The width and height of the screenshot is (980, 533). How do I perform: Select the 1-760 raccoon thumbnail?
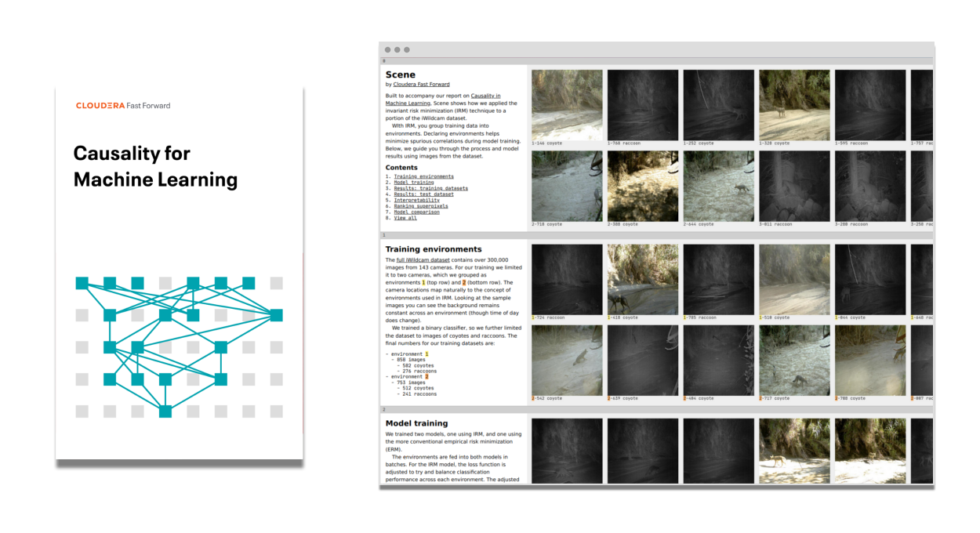click(643, 105)
